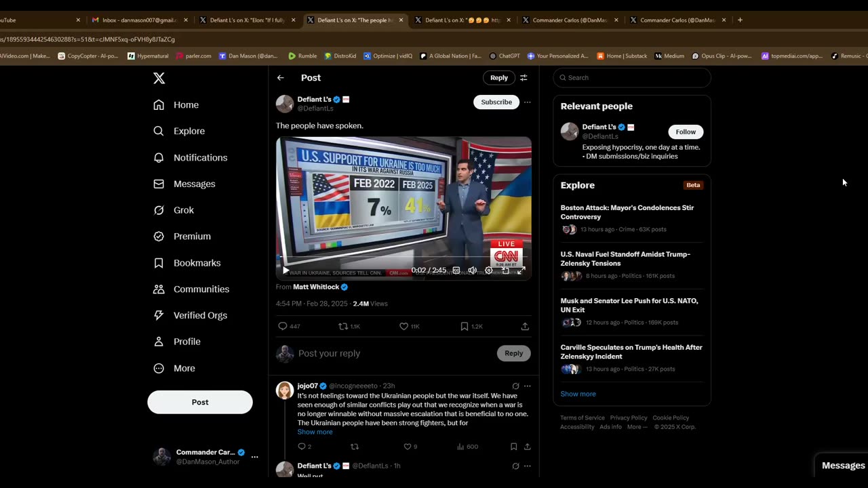Viewport: 868px width, 488px height.
Task: Expand the More menu in sidebar
Action: point(175,368)
